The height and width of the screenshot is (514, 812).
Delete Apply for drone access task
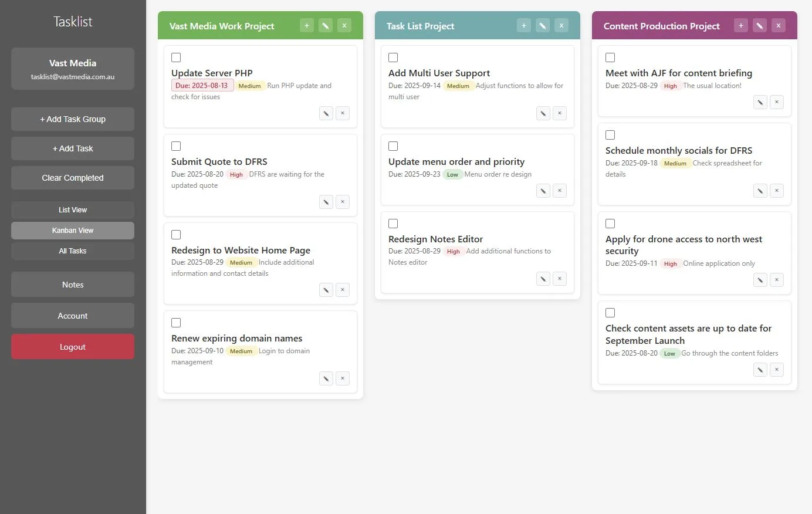[x=777, y=280]
